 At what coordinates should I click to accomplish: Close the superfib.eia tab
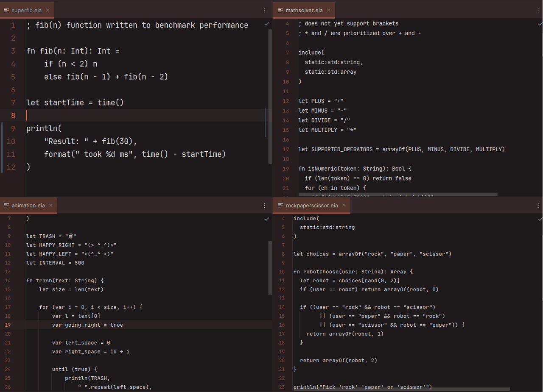(x=48, y=10)
